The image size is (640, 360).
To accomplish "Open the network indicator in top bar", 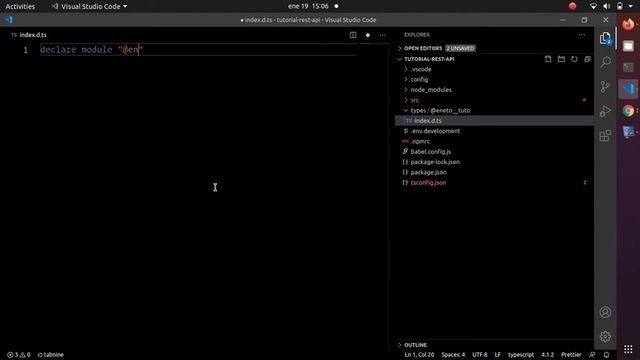I will [593, 6].
